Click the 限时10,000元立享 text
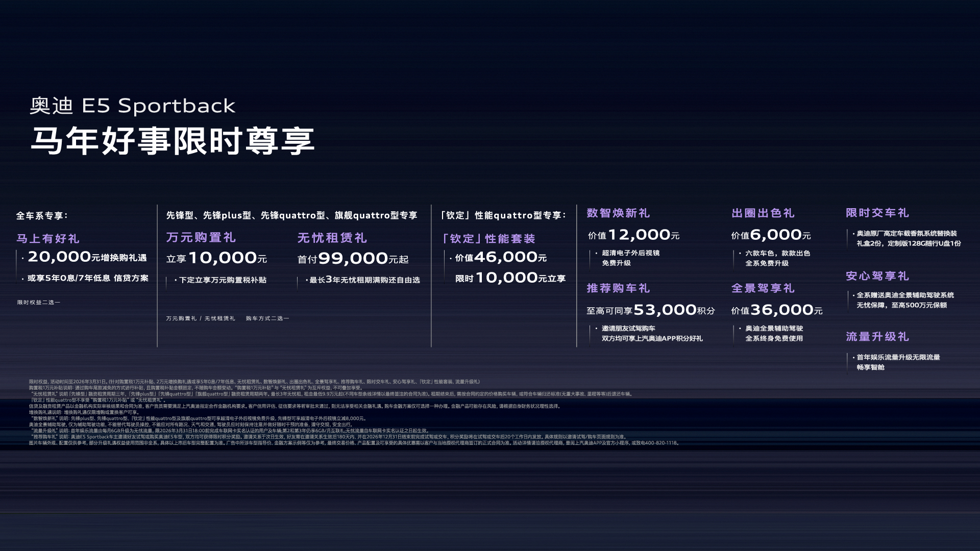980x551 pixels. [x=510, y=278]
